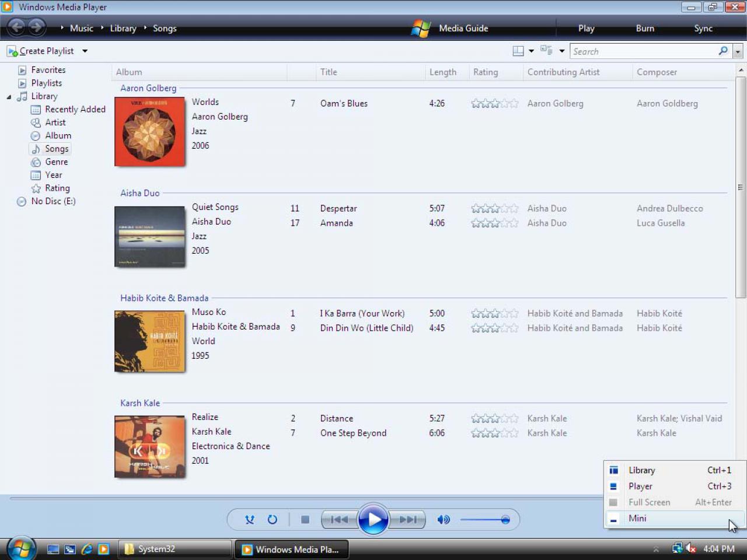
Task: Go forward with the Forward arrow button
Action: click(x=37, y=27)
